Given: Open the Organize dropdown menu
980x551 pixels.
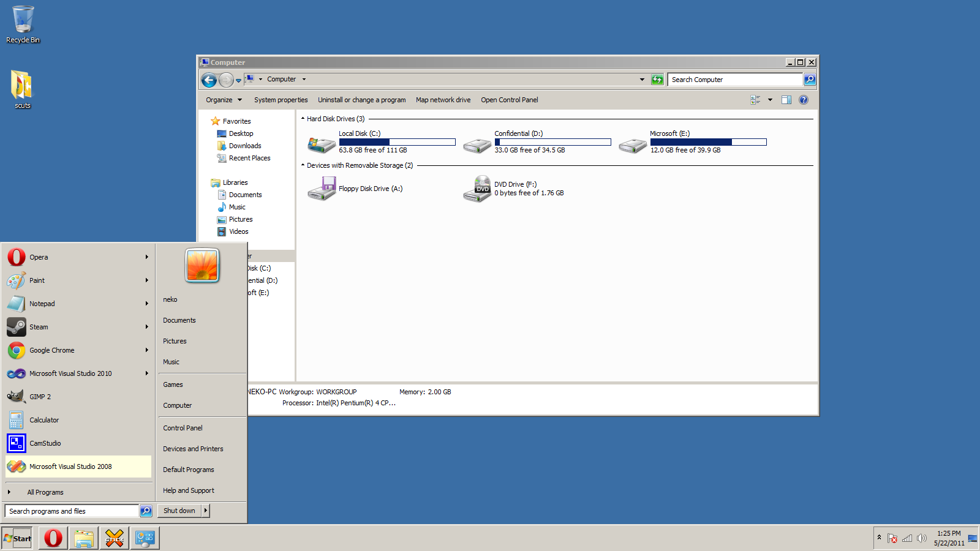Looking at the screenshot, I should tap(224, 100).
